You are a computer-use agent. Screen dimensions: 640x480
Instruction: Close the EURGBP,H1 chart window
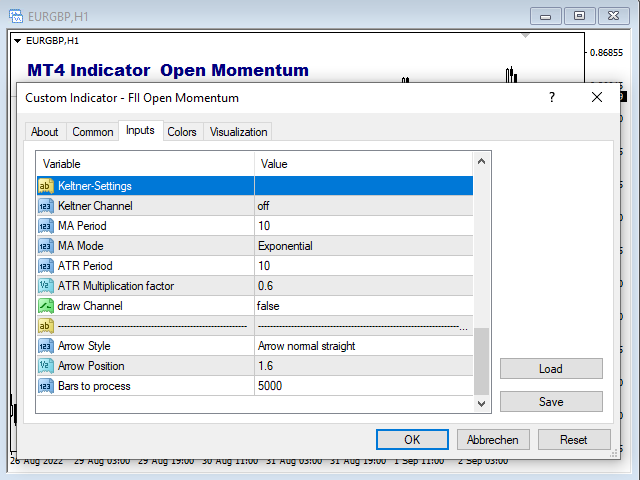(613, 16)
